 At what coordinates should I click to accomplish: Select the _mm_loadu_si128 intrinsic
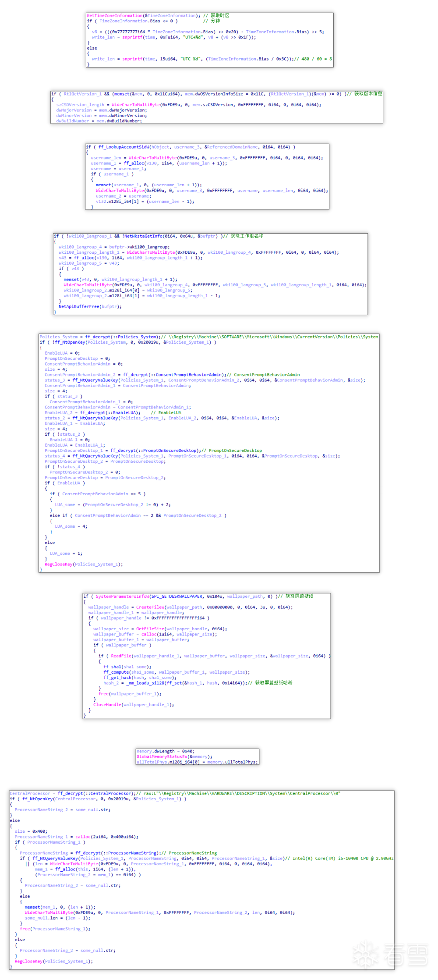[x=146, y=683]
